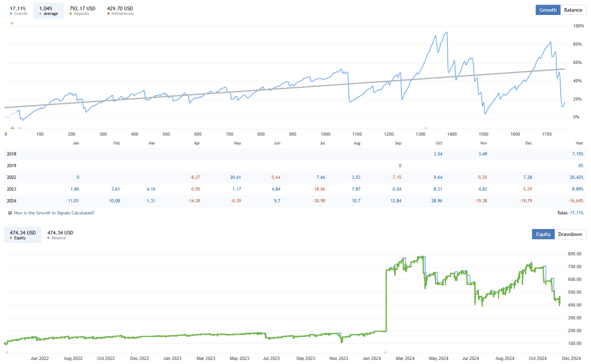Click the gray Average legend dot
This screenshot has height=364, width=591.
[x=40, y=13]
